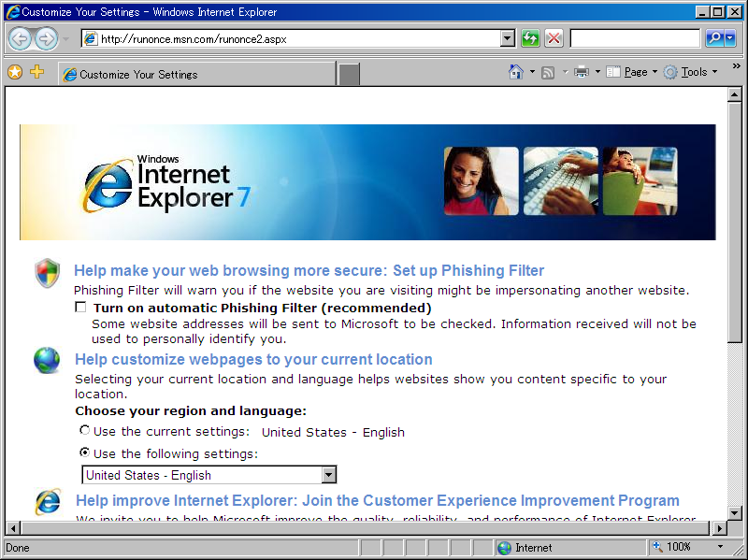Expand the Home button dropdown arrow

[x=532, y=72]
